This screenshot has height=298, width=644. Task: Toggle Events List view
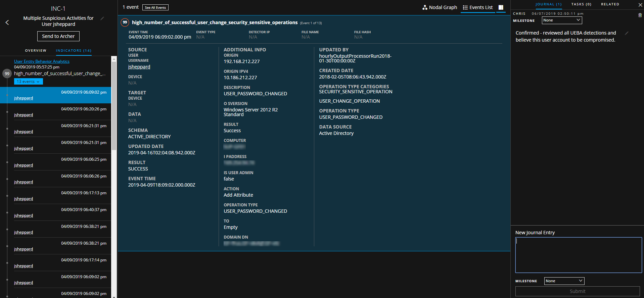(x=477, y=7)
